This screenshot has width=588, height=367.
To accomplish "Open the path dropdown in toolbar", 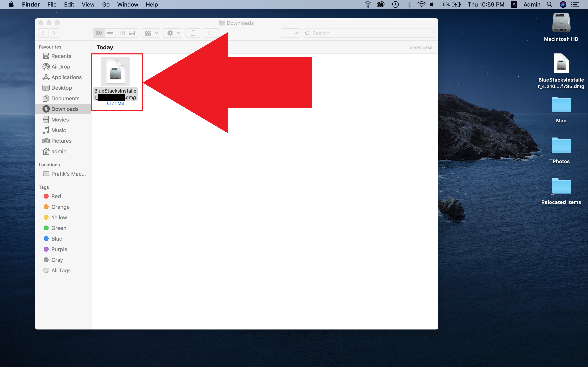I will click(x=290, y=33).
